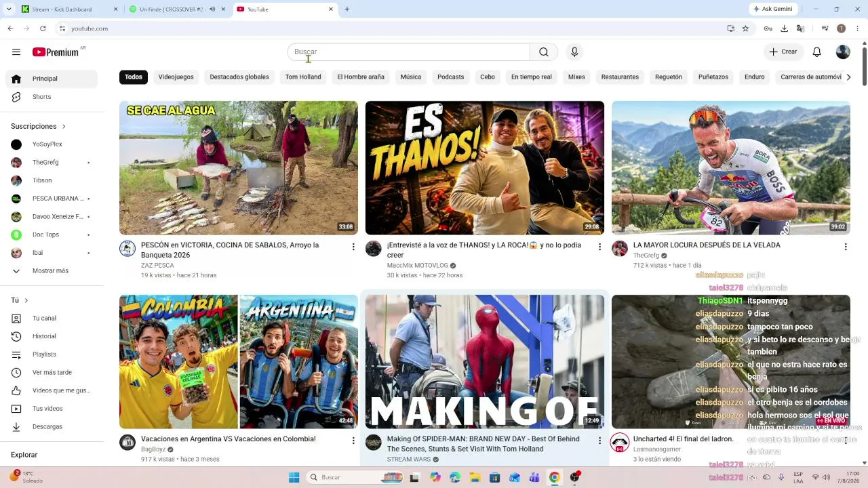Open File Explorer from the taskbar
868x488 pixels.
click(x=475, y=477)
